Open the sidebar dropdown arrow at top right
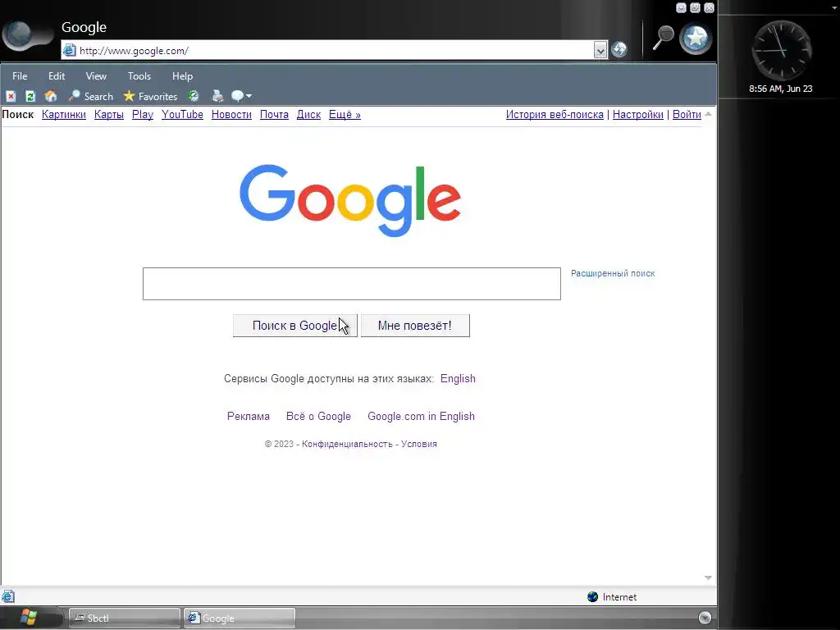 point(834,7)
